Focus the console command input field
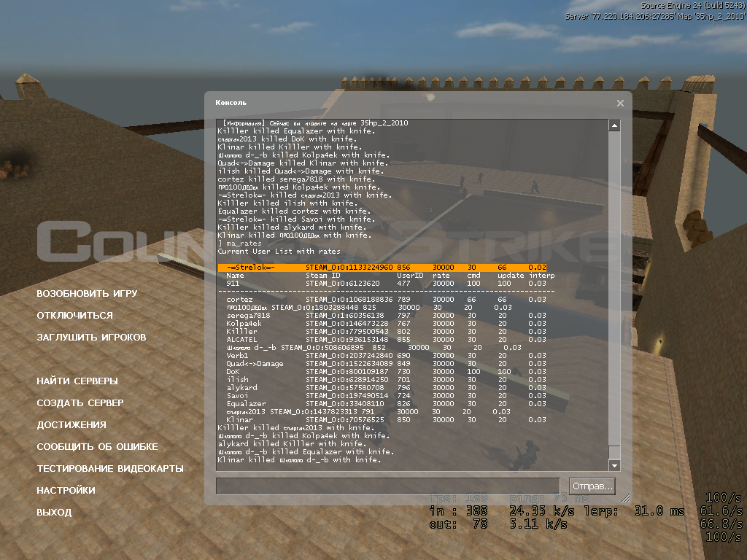Screen dimensions: 747x560 click(388, 486)
